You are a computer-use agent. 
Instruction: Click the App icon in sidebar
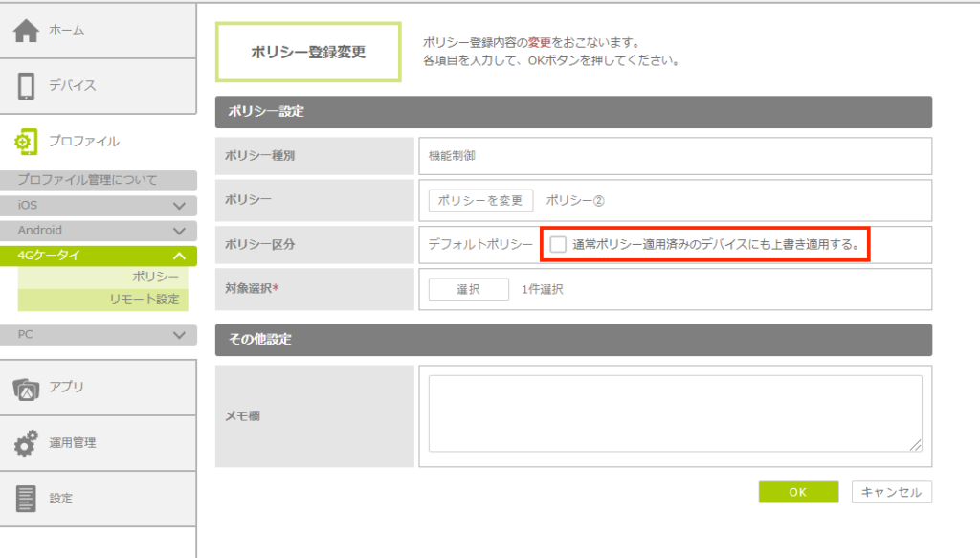point(26,388)
